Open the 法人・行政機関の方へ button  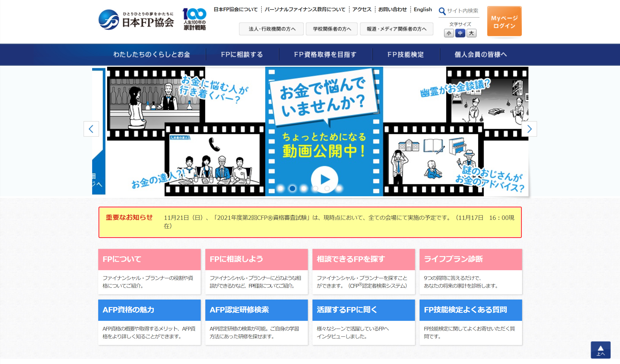pyautogui.click(x=272, y=29)
